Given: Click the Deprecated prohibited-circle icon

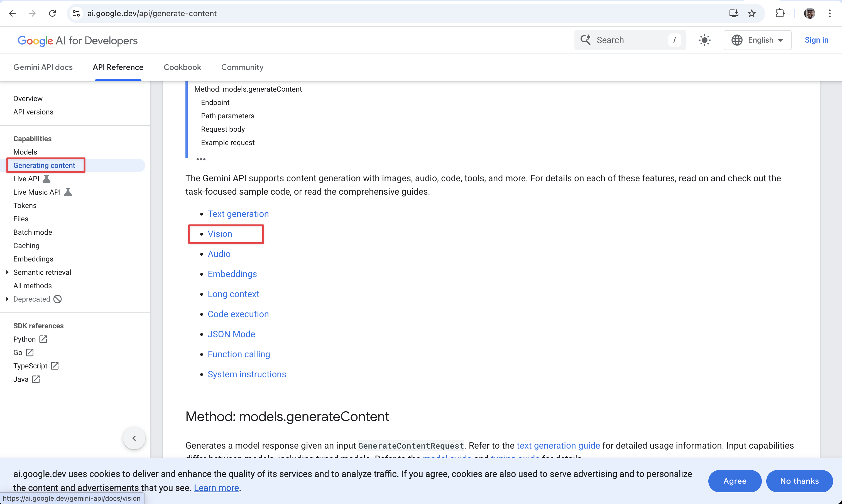Looking at the screenshot, I should coord(58,299).
